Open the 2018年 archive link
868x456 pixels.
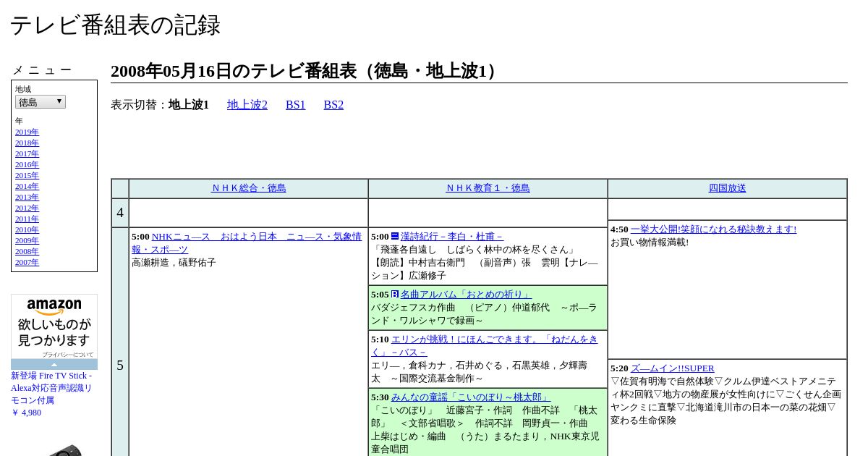point(27,143)
